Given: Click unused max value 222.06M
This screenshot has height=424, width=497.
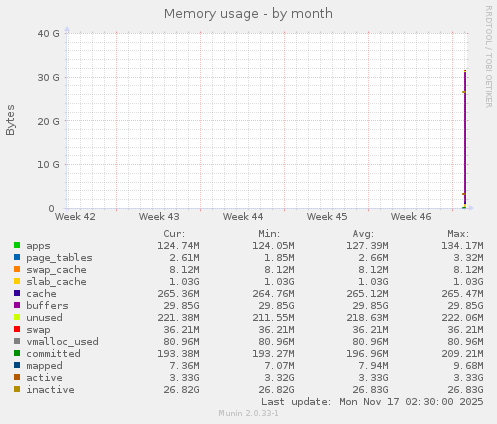Looking at the screenshot, I should click(462, 318).
